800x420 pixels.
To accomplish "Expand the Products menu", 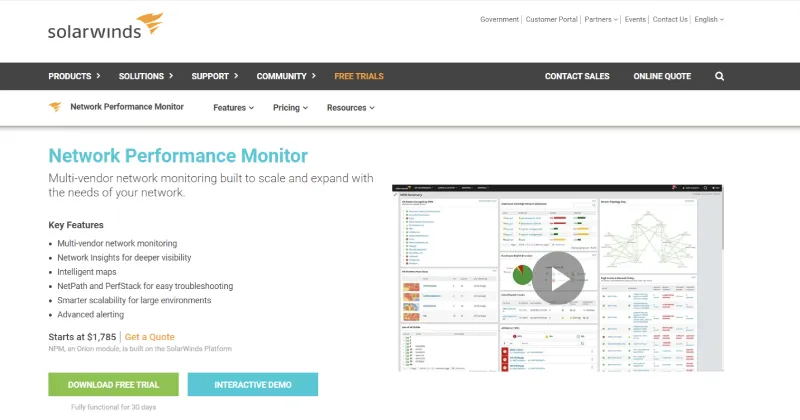I will [x=74, y=76].
